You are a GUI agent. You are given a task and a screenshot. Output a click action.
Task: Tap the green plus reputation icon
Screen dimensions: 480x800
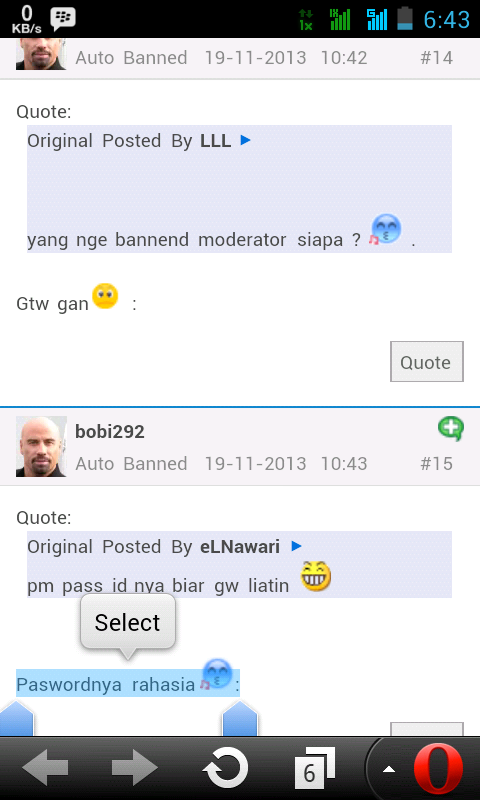[450, 429]
